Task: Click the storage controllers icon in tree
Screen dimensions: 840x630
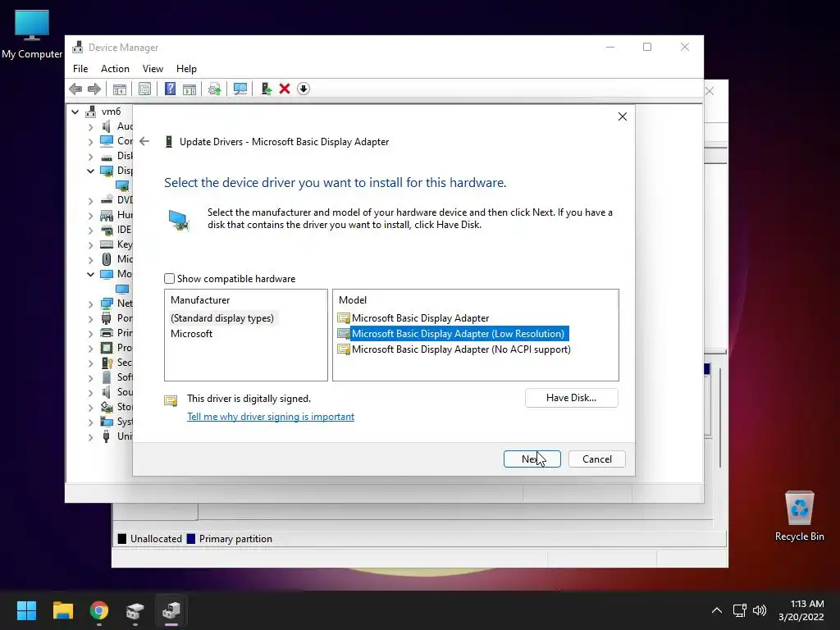Action: pyautogui.click(x=107, y=407)
